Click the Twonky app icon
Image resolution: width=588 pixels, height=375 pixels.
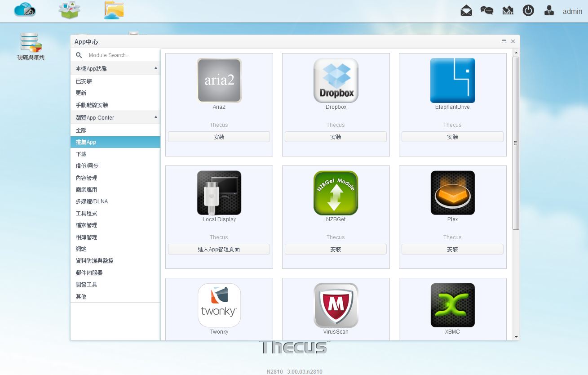pos(219,305)
